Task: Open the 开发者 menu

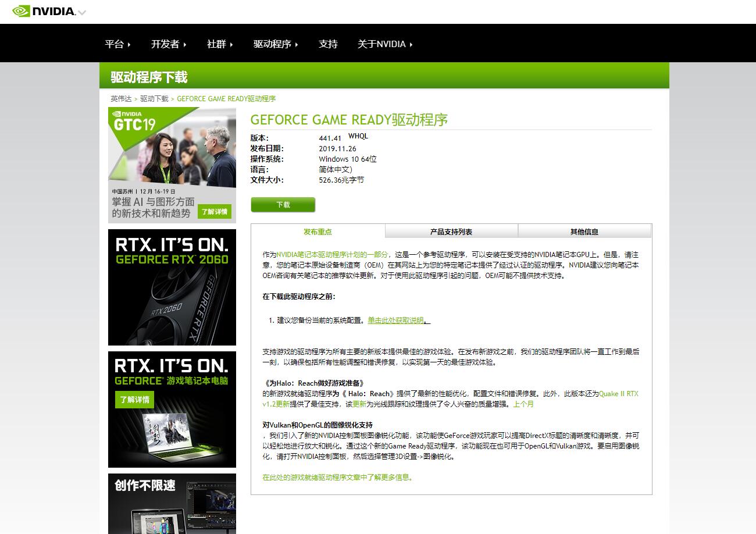Action: pos(169,44)
